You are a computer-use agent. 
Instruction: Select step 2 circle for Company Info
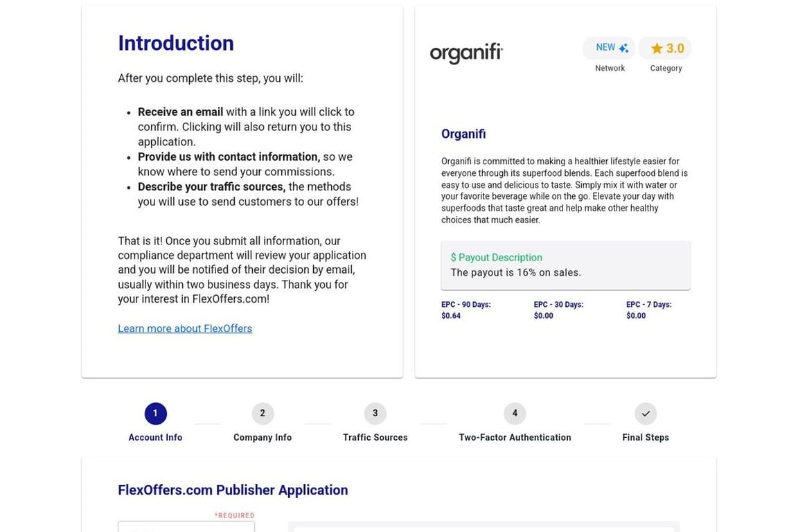263,414
